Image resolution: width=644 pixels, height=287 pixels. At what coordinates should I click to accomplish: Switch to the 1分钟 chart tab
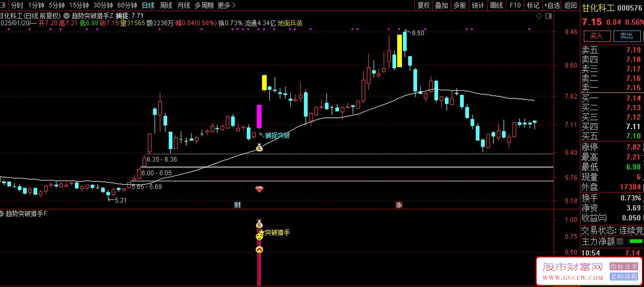[x=36, y=5]
